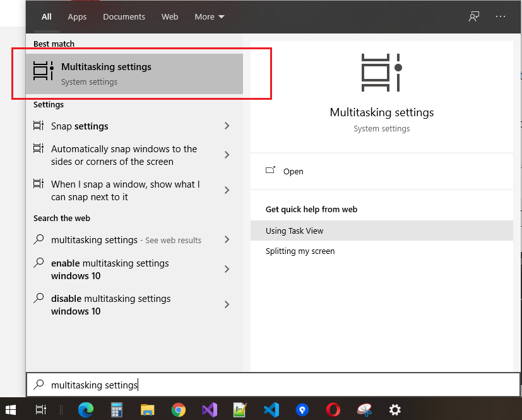
Task: Launch Opera browser from the taskbar
Action: (333, 410)
